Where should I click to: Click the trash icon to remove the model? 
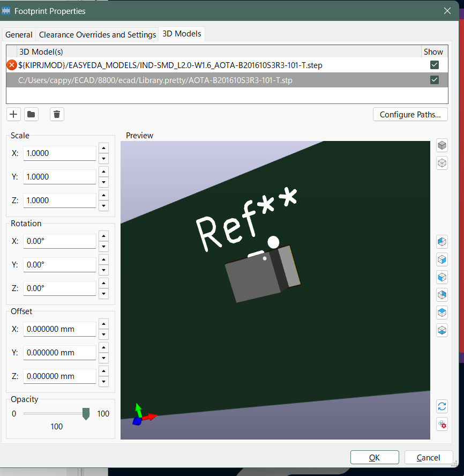coord(57,114)
